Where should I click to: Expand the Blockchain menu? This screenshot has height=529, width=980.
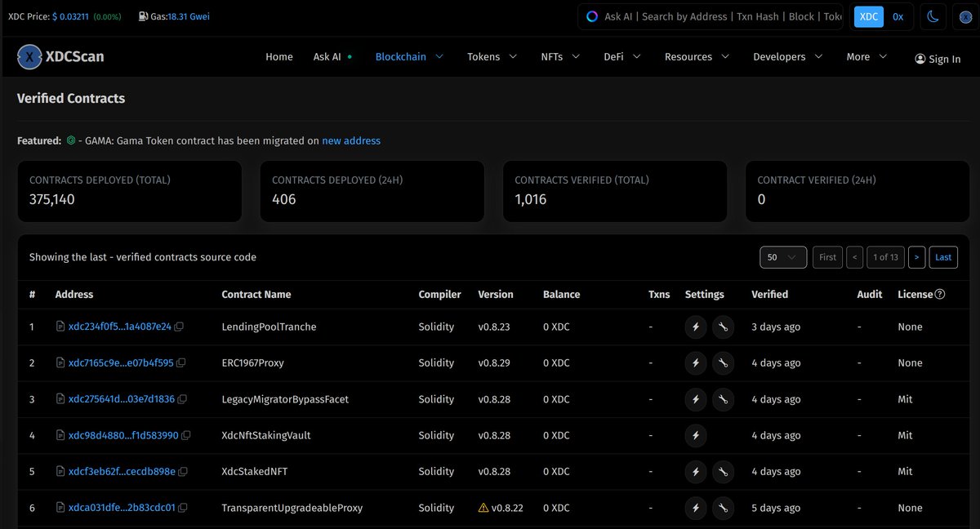coord(409,57)
